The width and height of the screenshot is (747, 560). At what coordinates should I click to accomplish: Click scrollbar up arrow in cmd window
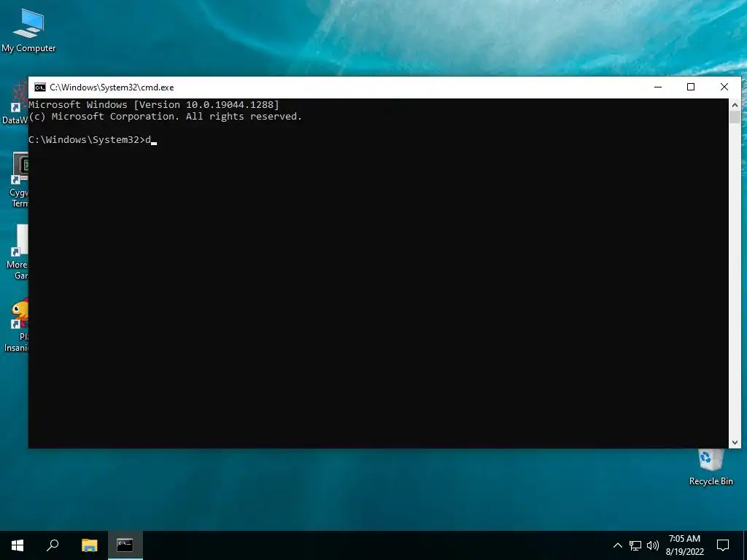735,105
